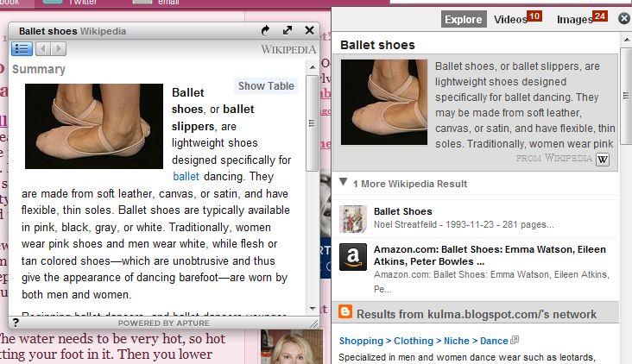This screenshot has width=632, height=364.
Task: Go forward with the right arrow button
Action: tap(59, 49)
